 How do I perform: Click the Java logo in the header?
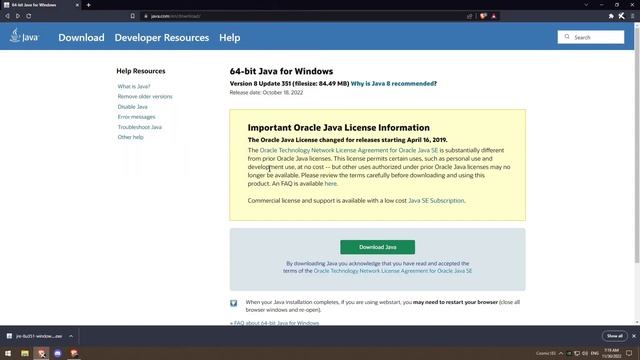(x=24, y=36)
